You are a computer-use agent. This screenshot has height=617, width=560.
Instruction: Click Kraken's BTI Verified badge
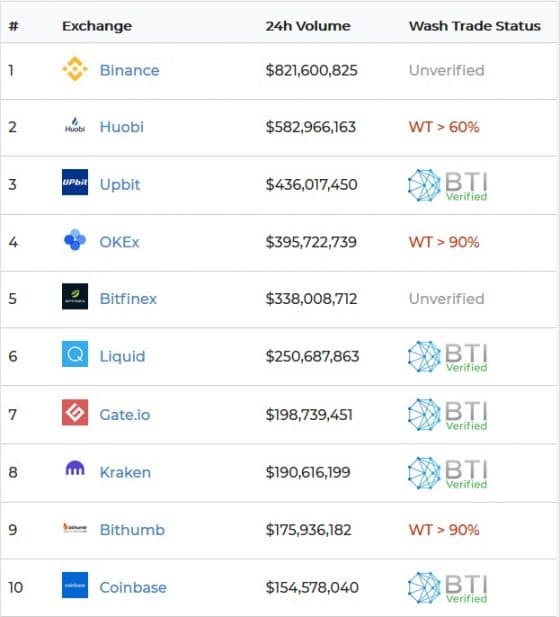[448, 473]
